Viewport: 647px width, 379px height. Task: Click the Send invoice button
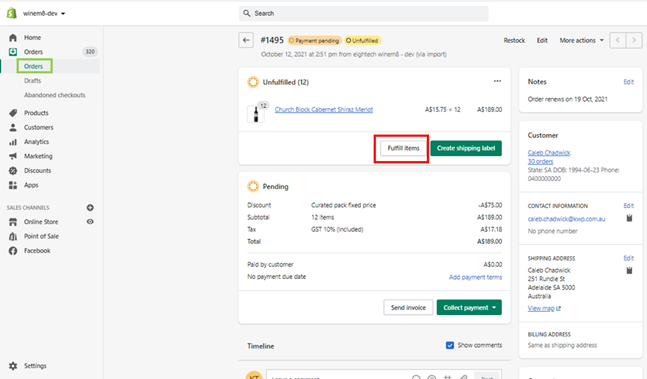(408, 308)
